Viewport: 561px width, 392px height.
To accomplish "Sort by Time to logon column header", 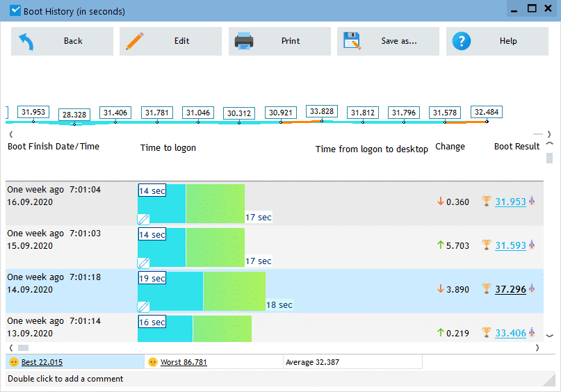I will [x=168, y=148].
